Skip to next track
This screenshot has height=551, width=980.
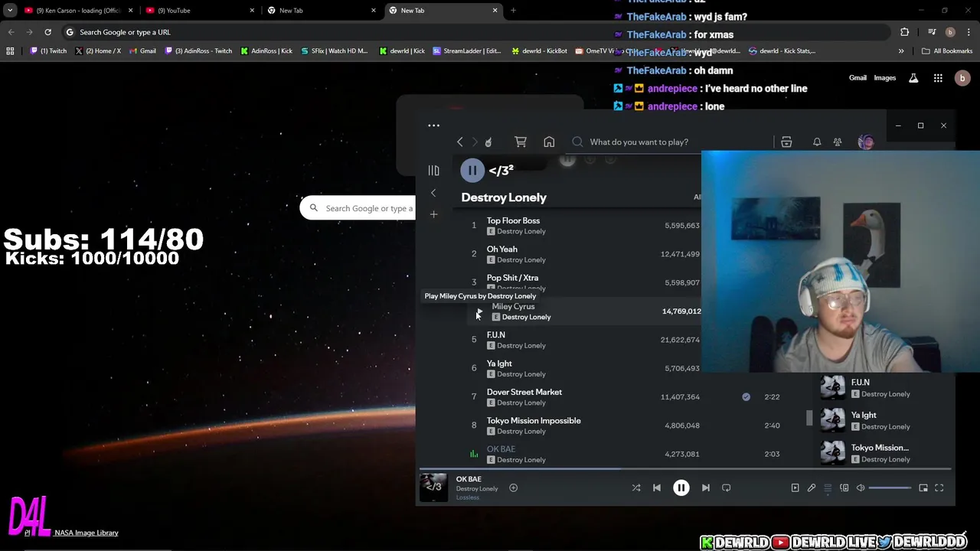point(705,487)
